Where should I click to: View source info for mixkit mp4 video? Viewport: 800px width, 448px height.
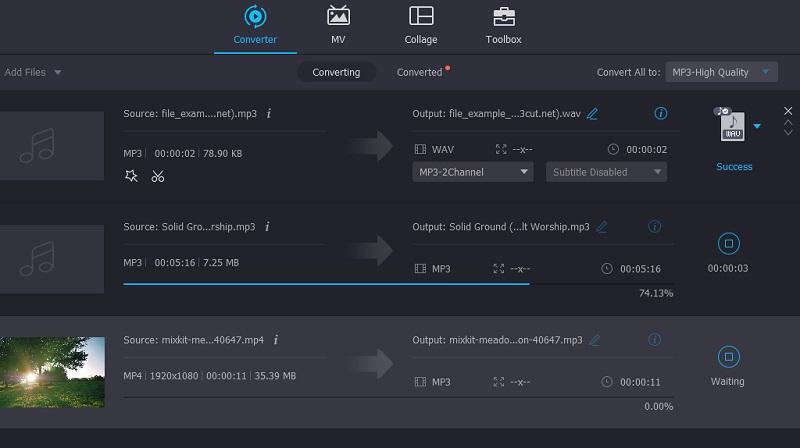click(x=276, y=340)
